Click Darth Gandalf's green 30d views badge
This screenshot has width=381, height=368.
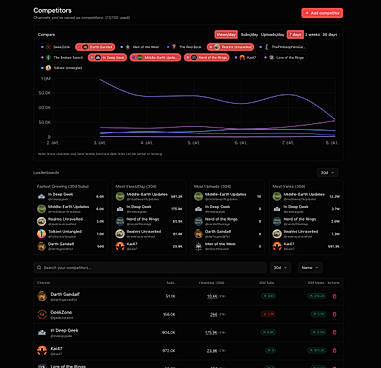[317, 296]
